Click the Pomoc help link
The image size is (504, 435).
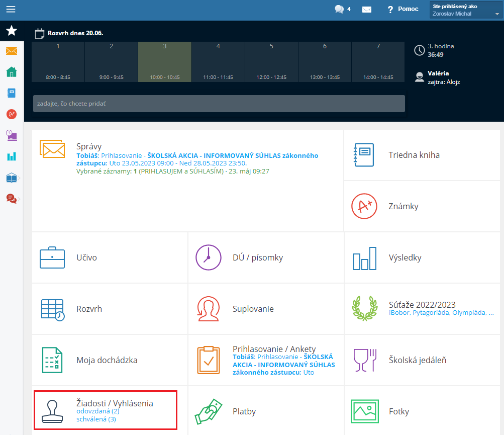403,9
